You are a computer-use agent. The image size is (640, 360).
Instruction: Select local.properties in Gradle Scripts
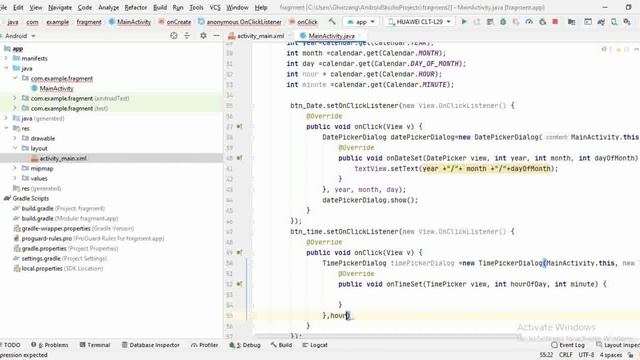pyautogui.click(x=58, y=269)
